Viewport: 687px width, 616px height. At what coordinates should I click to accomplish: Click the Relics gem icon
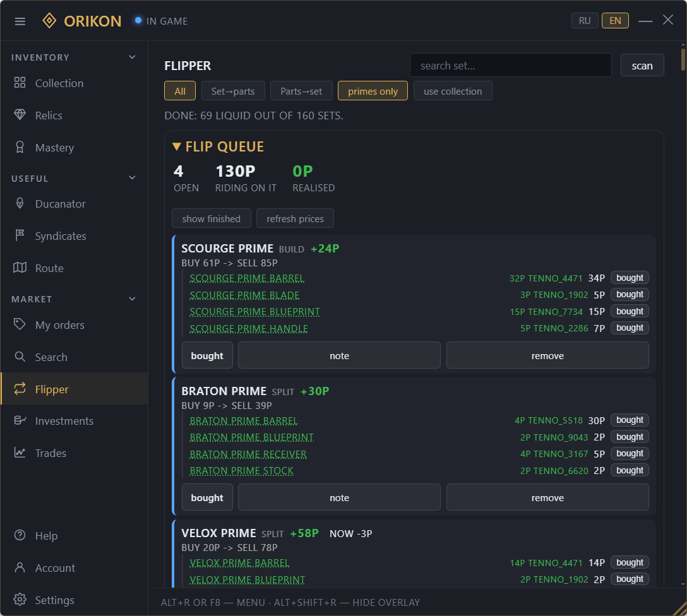(x=20, y=115)
